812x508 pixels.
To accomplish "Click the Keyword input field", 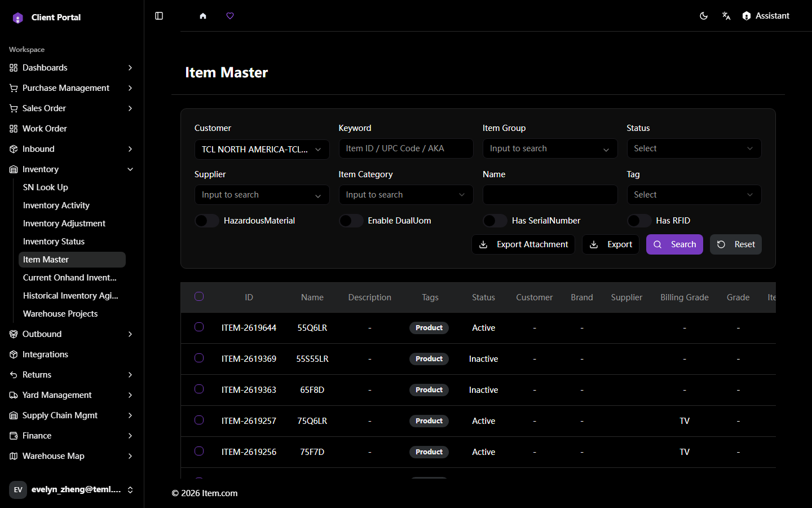I will point(406,148).
